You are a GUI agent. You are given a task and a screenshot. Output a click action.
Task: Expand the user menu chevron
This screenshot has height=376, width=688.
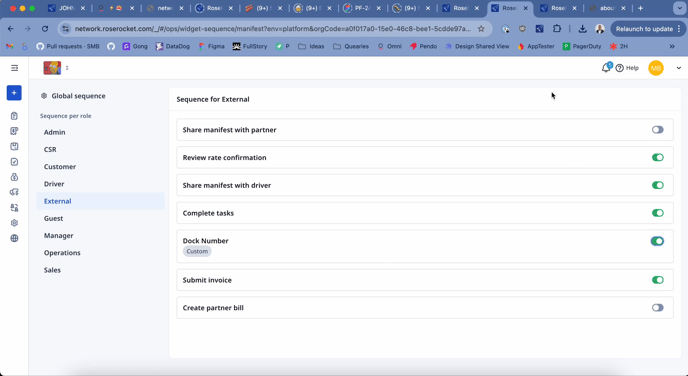[x=678, y=68]
